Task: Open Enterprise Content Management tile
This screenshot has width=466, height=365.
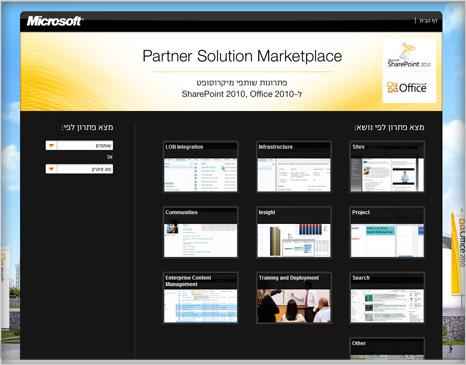Action: (200, 298)
